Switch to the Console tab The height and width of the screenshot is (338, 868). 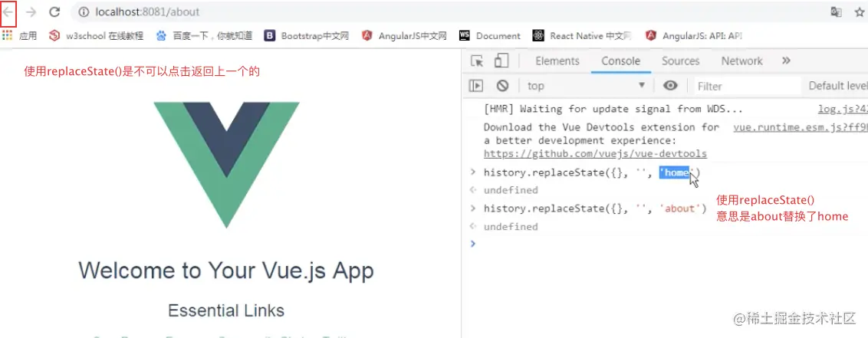point(620,61)
